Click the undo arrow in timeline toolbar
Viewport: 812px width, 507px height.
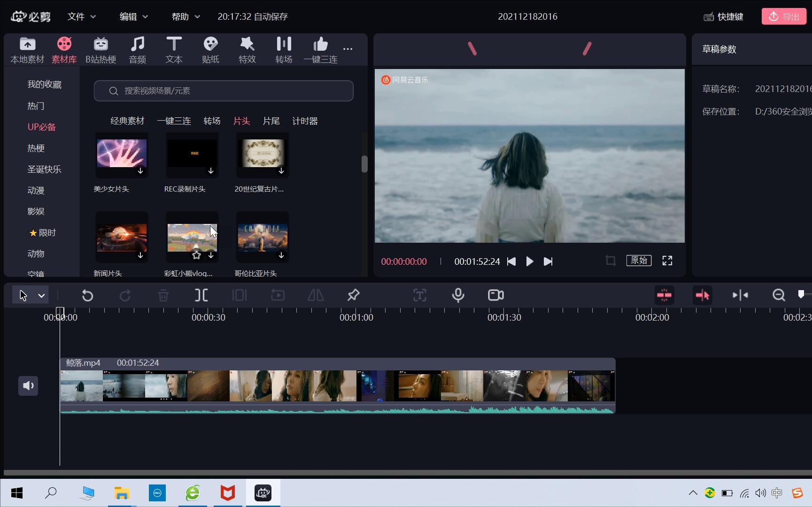point(87,295)
